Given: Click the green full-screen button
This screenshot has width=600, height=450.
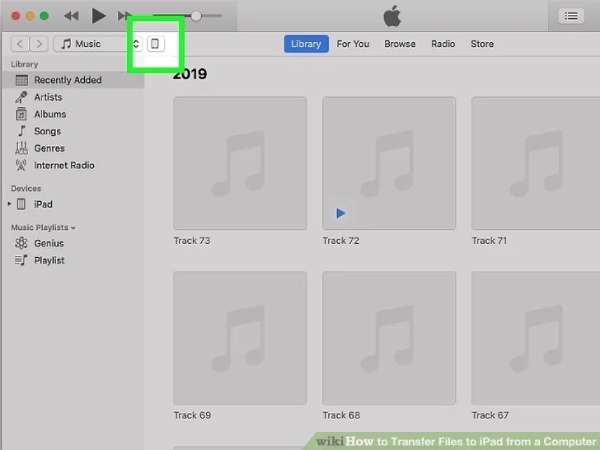Looking at the screenshot, I should point(44,16).
